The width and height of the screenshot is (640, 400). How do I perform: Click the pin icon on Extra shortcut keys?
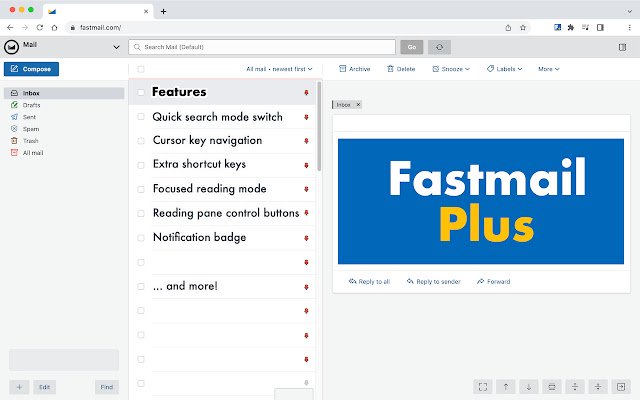coord(306,165)
